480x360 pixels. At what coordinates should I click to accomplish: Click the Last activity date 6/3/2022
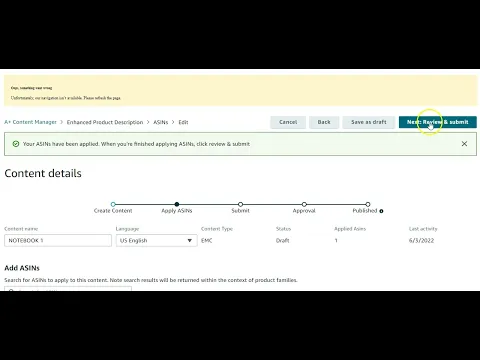(421, 240)
